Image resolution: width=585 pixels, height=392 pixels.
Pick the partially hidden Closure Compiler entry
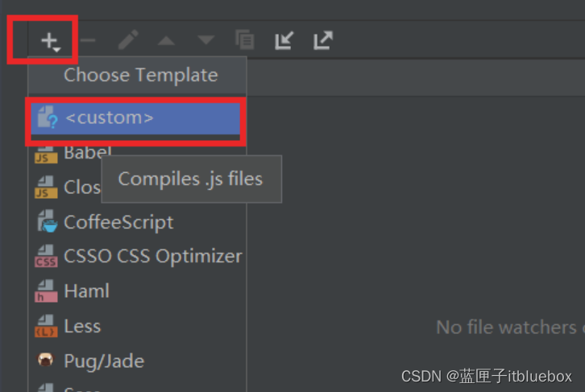81,188
